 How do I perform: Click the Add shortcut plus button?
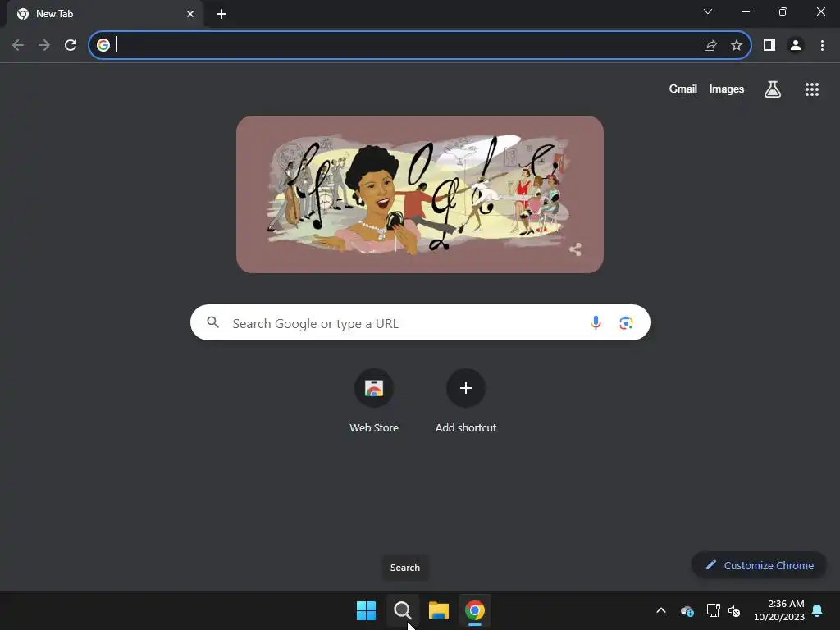point(466,388)
